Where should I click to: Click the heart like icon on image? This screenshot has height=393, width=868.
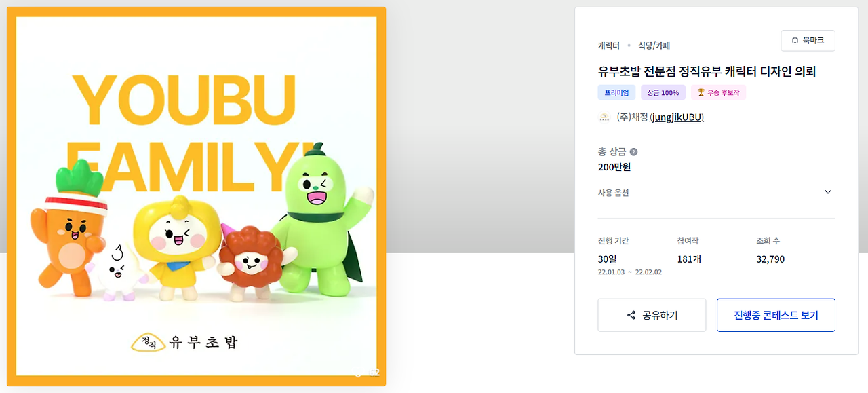coord(359,373)
